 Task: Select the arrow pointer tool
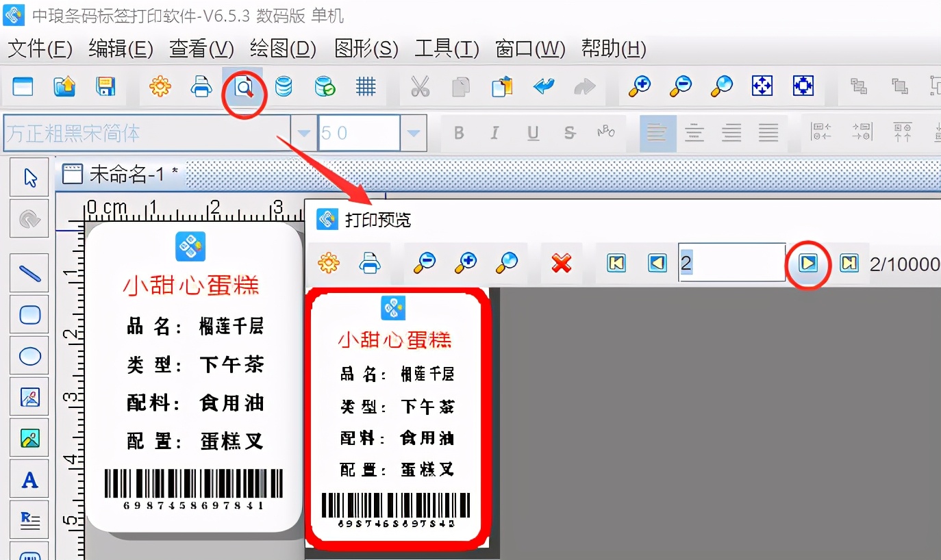(x=29, y=178)
